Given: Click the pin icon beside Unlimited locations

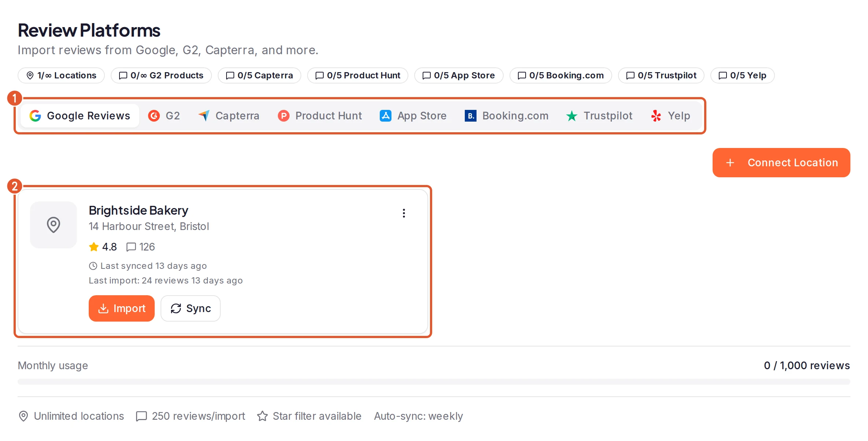Looking at the screenshot, I should click(23, 416).
